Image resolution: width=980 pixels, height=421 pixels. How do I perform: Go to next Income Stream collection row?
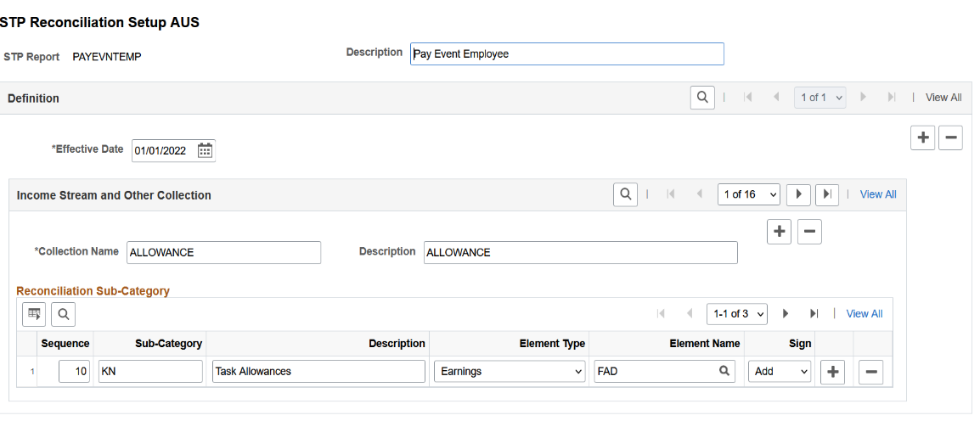pyautogui.click(x=797, y=194)
